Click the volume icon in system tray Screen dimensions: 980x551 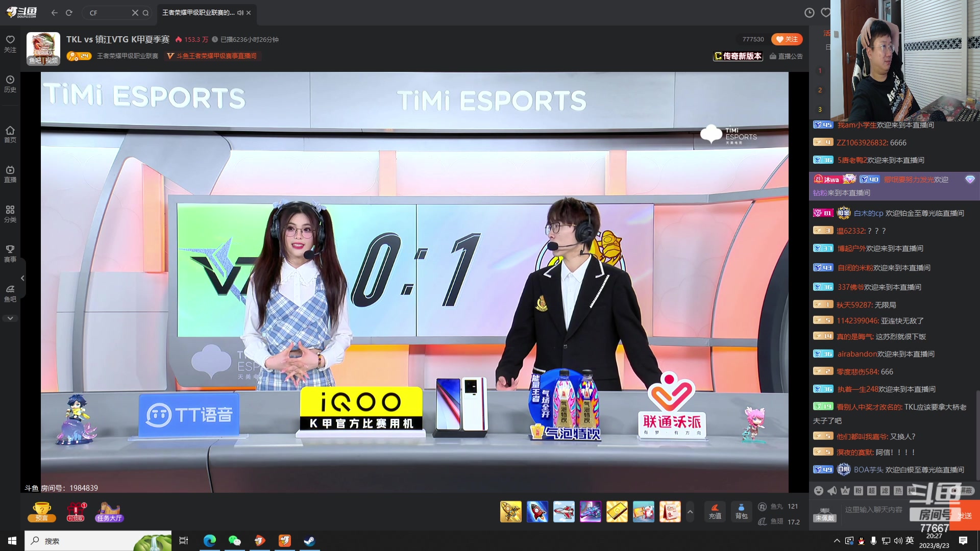tap(898, 541)
